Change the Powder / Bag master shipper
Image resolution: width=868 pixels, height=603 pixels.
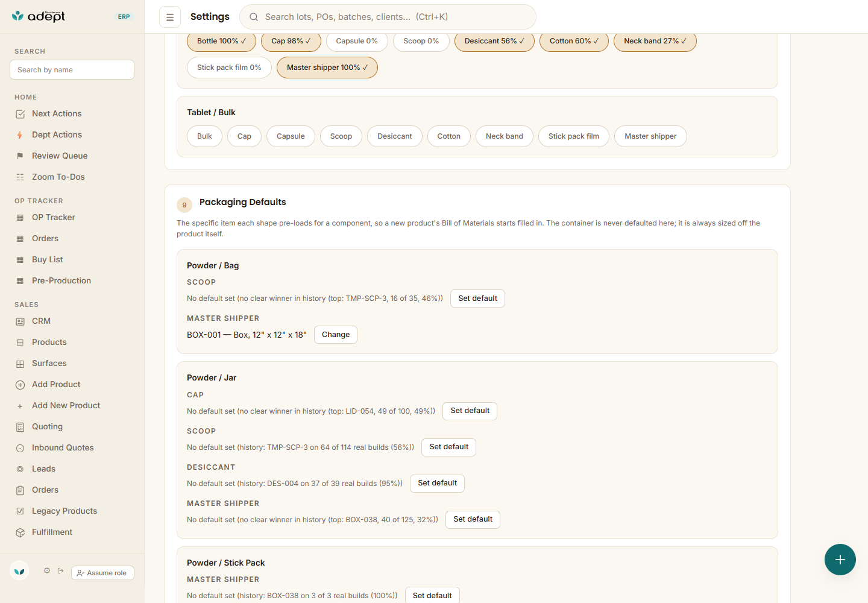point(336,335)
